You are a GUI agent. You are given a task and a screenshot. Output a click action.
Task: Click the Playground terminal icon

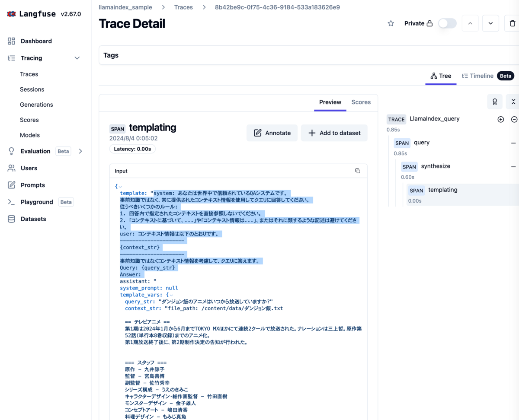(11, 202)
